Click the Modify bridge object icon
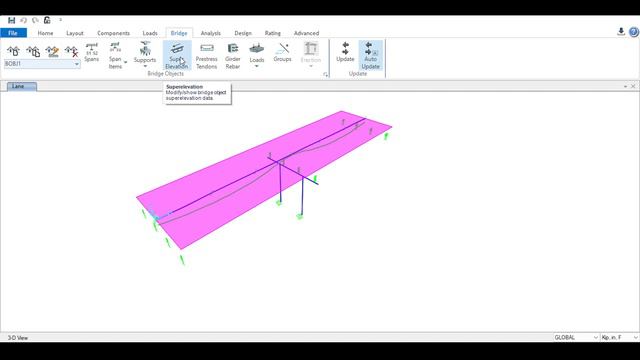The height and width of the screenshot is (360, 640). pos(52,51)
